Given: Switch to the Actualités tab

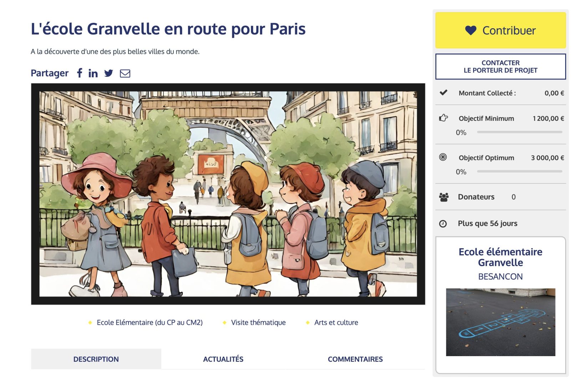Looking at the screenshot, I should (x=223, y=359).
